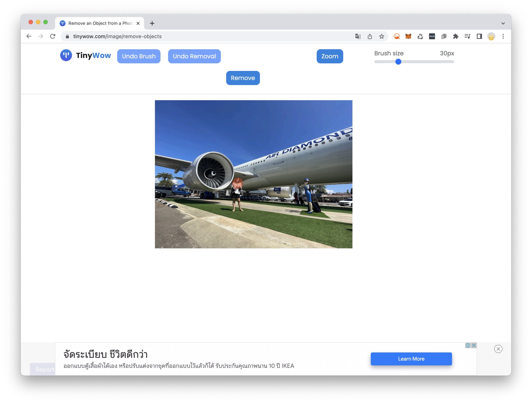Close the round ad banner dismiss button

(498, 349)
